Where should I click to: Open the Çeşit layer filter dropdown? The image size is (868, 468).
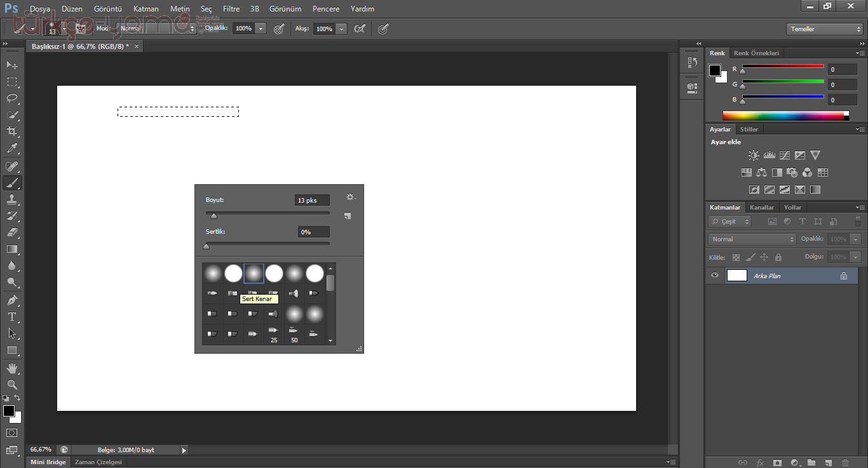[x=730, y=222]
